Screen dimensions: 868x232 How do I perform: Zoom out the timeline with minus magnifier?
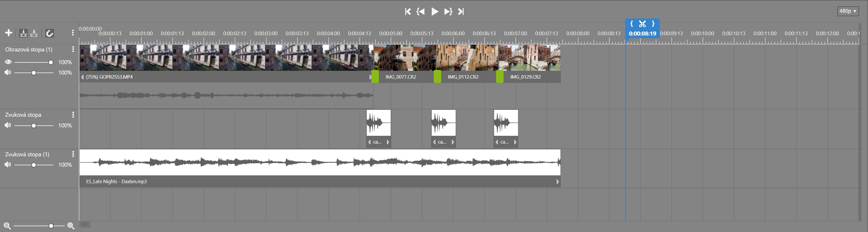tap(7, 226)
